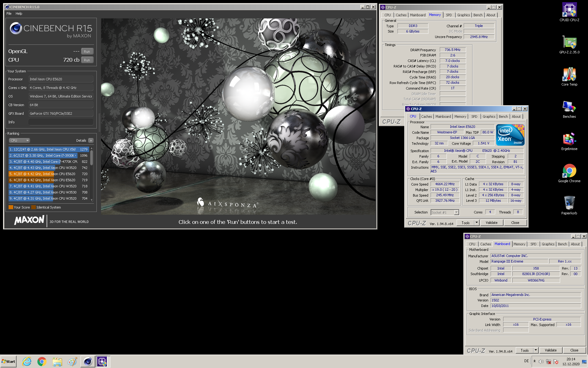Select ranking row Xeon X56 1279

point(49,149)
